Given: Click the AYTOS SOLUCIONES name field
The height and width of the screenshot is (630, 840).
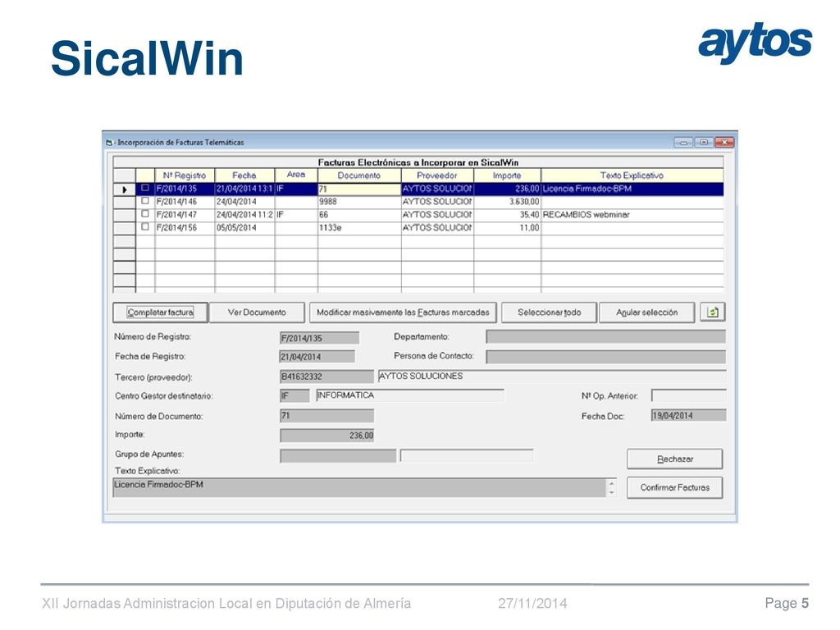Looking at the screenshot, I should (552, 376).
